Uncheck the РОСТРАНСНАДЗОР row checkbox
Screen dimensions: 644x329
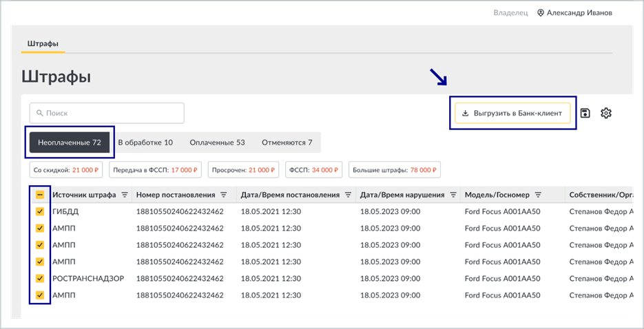pyautogui.click(x=40, y=279)
